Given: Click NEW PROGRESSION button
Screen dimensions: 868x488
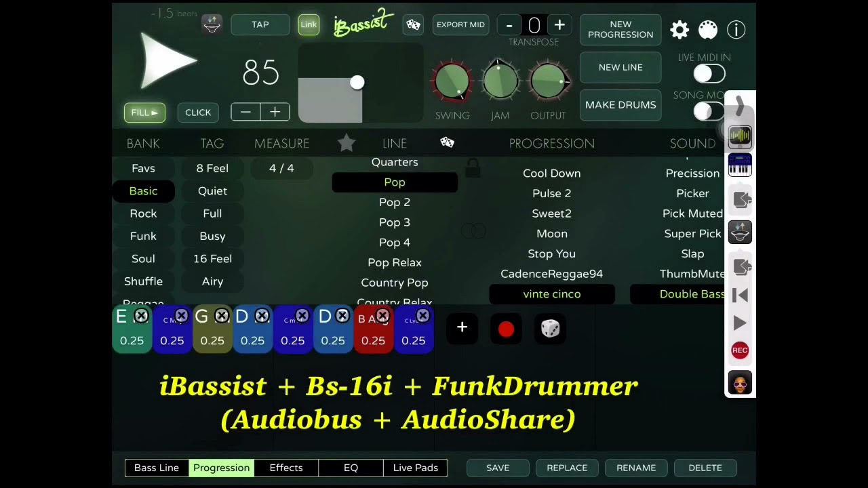Looking at the screenshot, I should pyautogui.click(x=620, y=30).
